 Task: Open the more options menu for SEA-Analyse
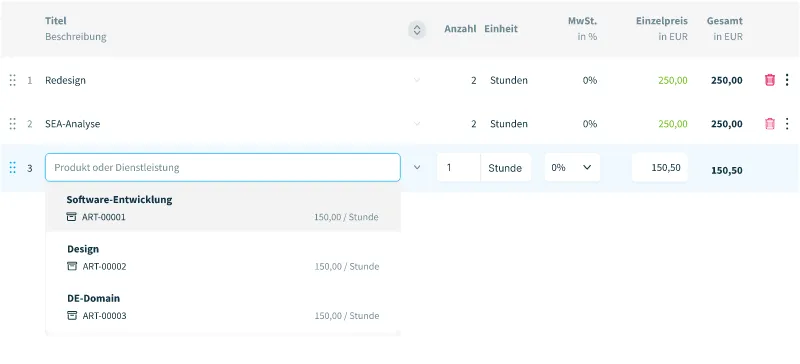pos(787,124)
